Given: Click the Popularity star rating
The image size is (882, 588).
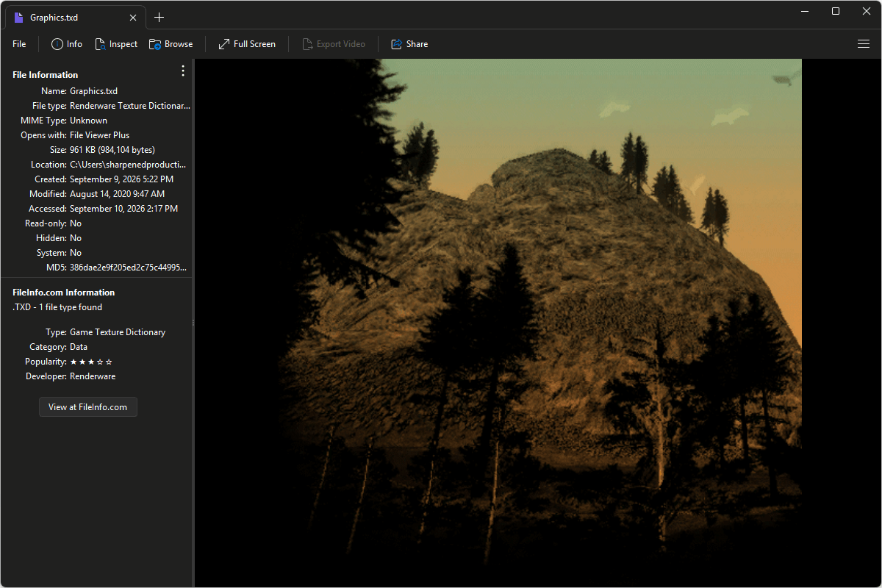Looking at the screenshot, I should point(91,362).
